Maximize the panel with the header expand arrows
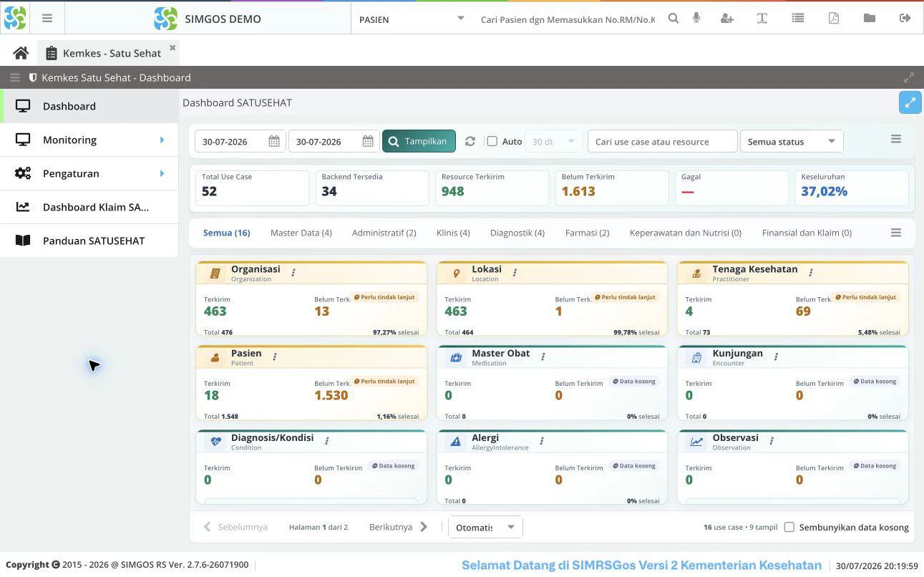Screen dimensions: 924x577 coord(909,77)
